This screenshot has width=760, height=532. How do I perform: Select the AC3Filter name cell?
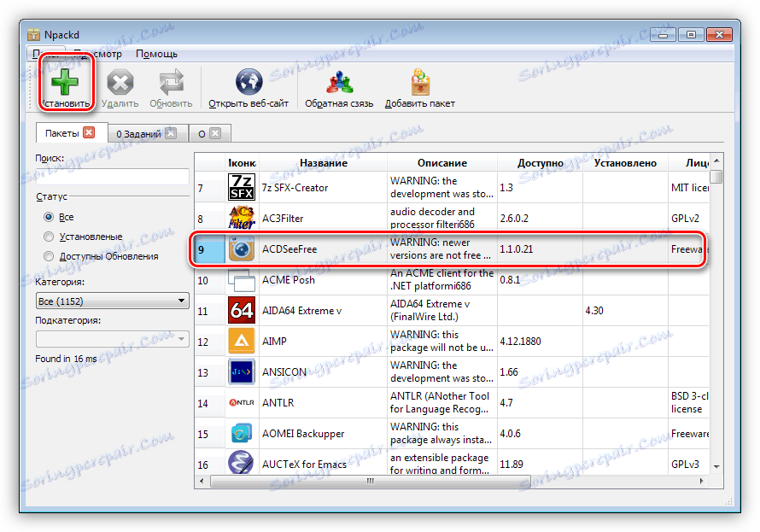[x=323, y=218]
